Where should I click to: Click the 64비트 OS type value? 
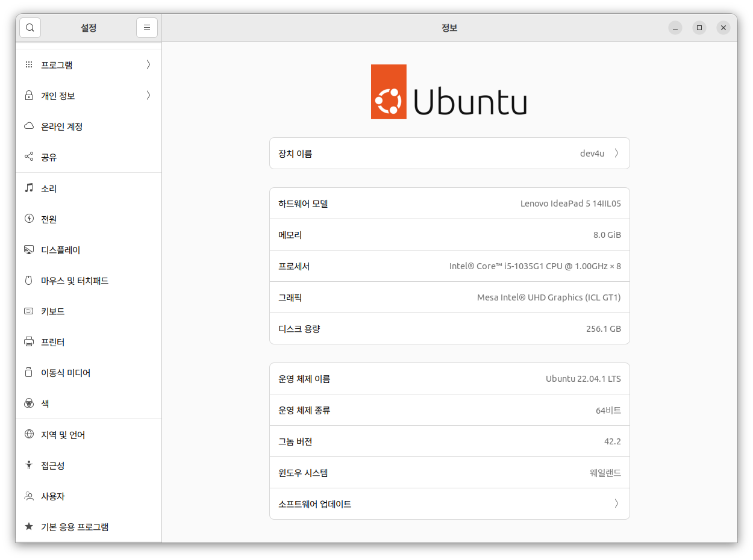tap(608, 410)
